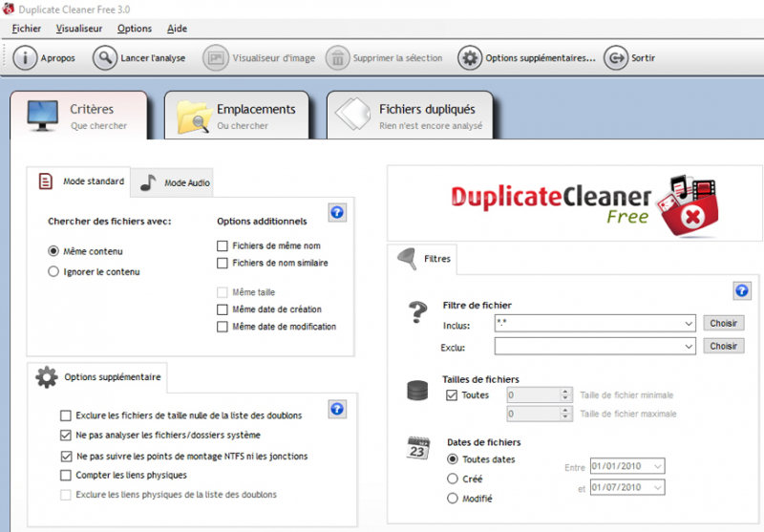This screenshot has height=532, width=764.
Task: Select the Toutes dates radio button
Action: click(453, 459)
